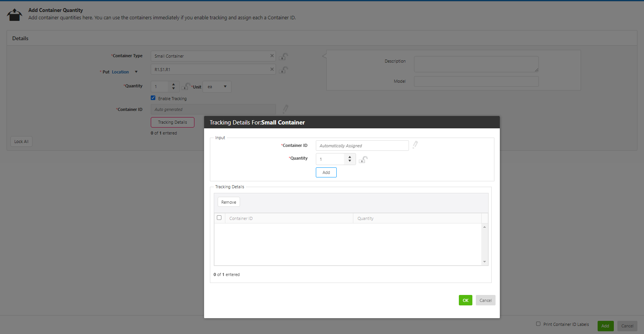Viewport: 644px width, 334px height.
Task: Click pencil icon beside Automatically Assigned field
Action: [415, 145]
